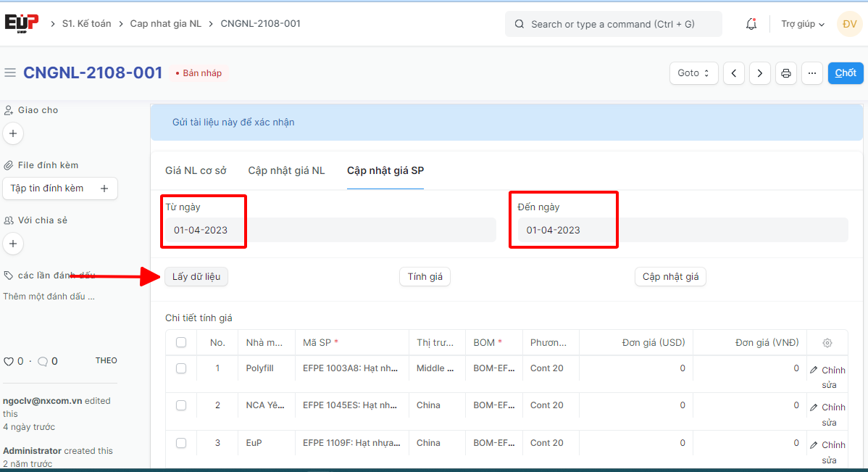Switch to Cập nhật giá NL tab

[286, 171]
